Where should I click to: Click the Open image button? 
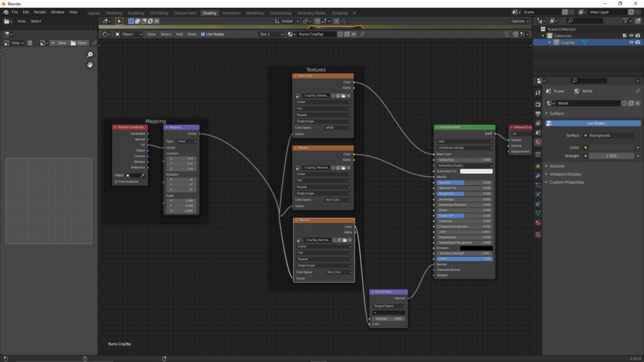pos(79,43)
